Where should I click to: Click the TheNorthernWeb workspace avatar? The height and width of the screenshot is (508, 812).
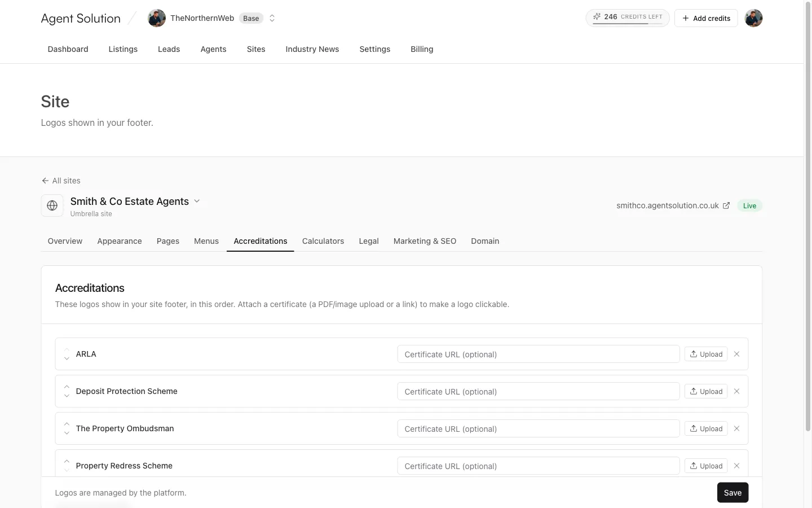[x=157, y=18]
